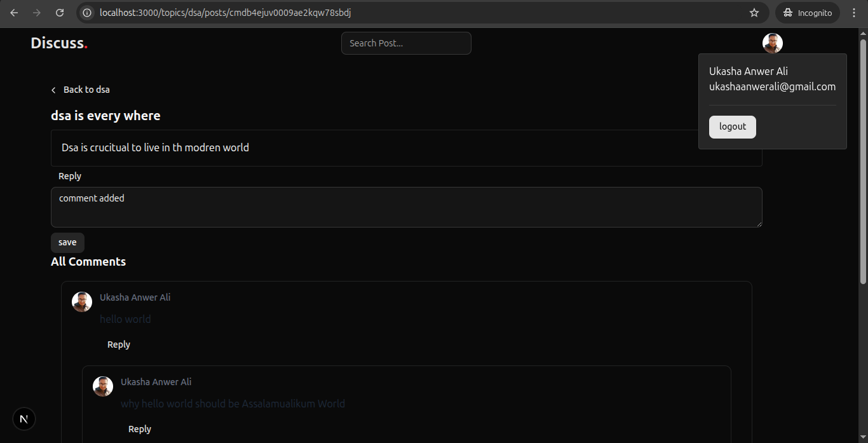The width and height of the screenshot is (868, 443).
Task: Click the name Ukasha Anwer Ali in popover
Action: pos(749,71)
